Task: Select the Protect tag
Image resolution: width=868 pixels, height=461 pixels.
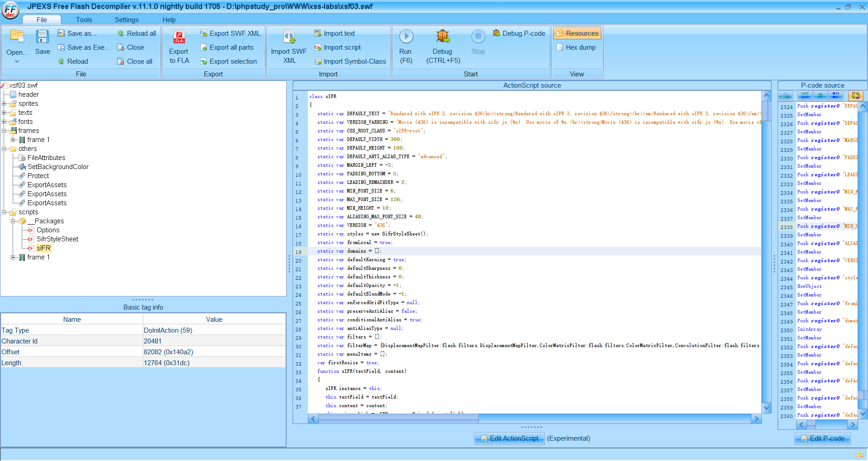Action: 38,176
